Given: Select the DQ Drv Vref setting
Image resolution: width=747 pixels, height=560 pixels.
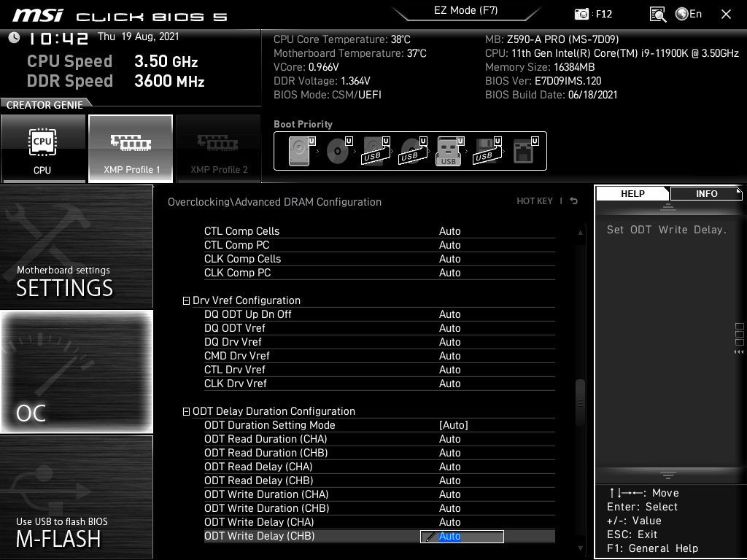Looking at the screenshot, I should click(x=379, y=342).
